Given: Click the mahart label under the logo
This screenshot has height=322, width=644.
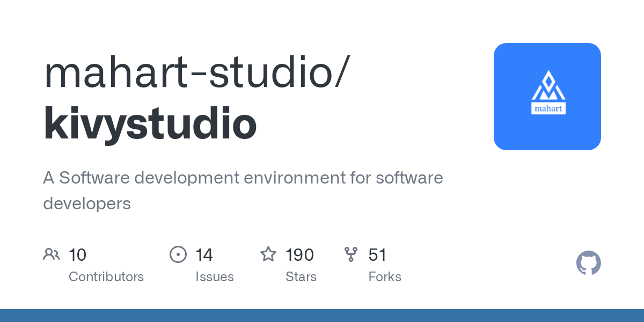Looking at the screenshot, I should point(548,109).
